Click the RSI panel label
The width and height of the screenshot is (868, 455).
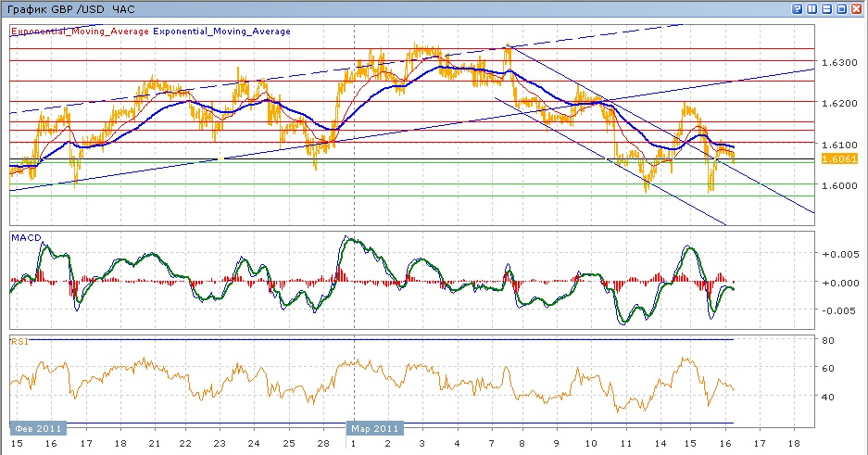point(19,341)
